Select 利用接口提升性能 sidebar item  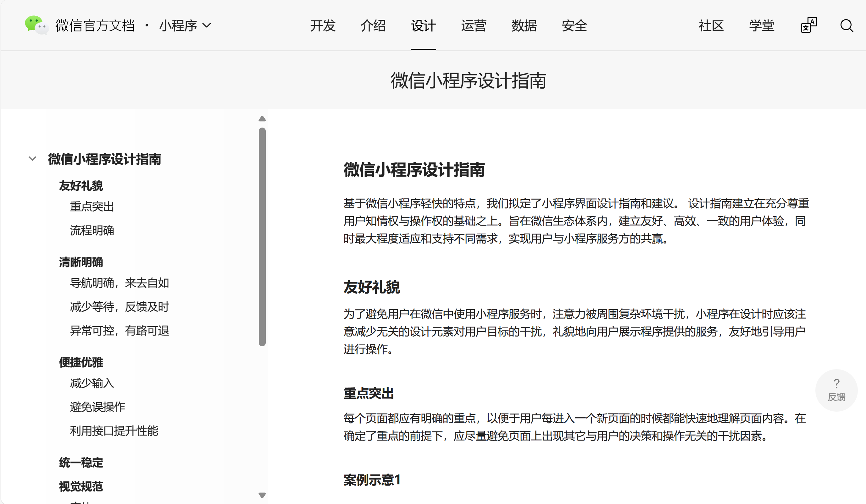point(114,430)
